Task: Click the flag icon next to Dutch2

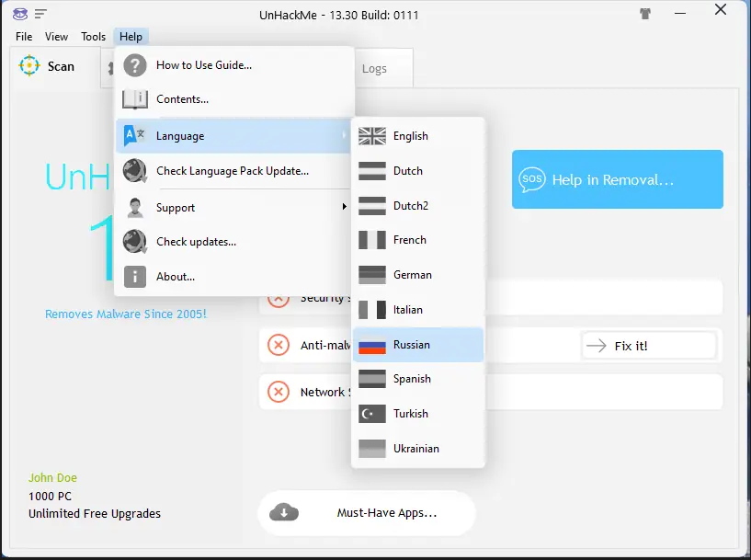Action: [x=372, y=205]
